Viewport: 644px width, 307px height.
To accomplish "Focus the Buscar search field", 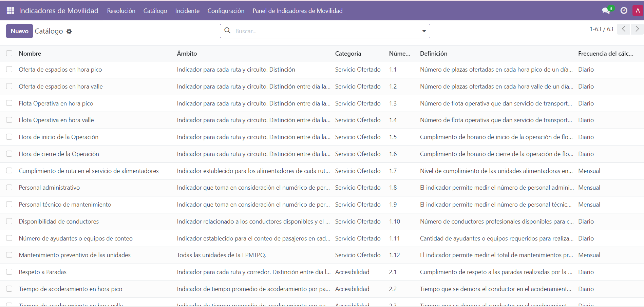I will click(x=325, y=31).
